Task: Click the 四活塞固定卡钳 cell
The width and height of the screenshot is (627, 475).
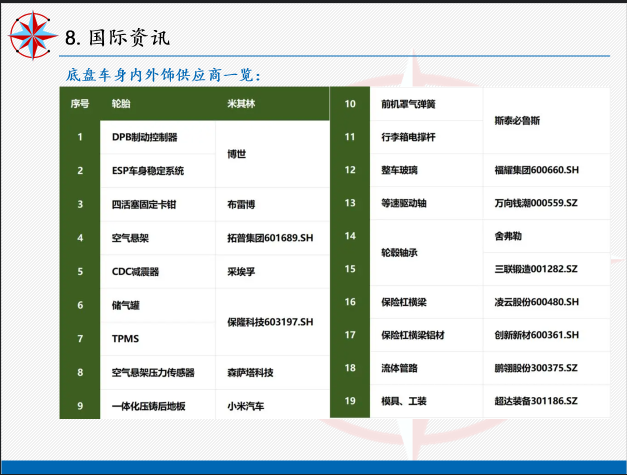Action: click(x=144, y=205)
